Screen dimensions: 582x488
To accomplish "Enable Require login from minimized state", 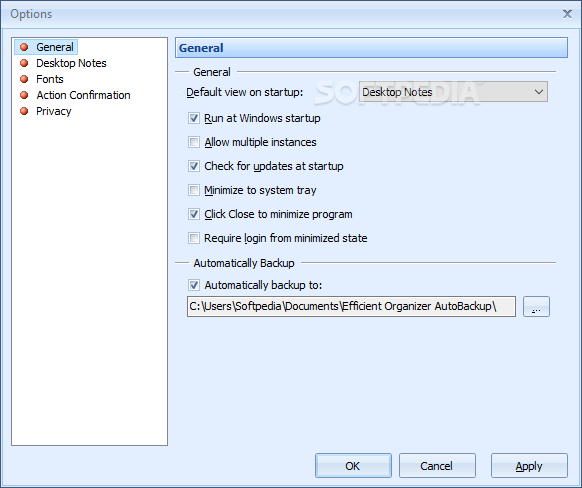I will coord(194,238).
